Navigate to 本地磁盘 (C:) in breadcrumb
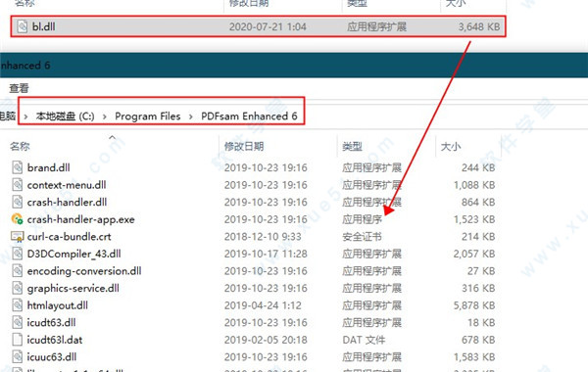 pyautogui.click(x=66, y=116)
